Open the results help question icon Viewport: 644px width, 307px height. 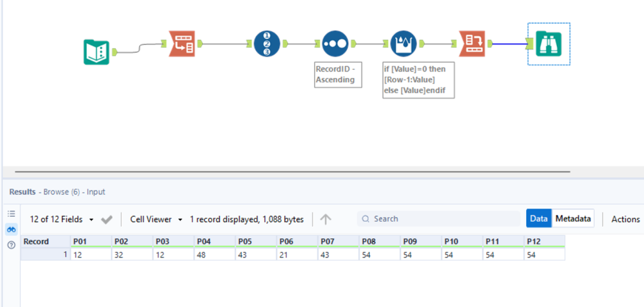point(12,245)
